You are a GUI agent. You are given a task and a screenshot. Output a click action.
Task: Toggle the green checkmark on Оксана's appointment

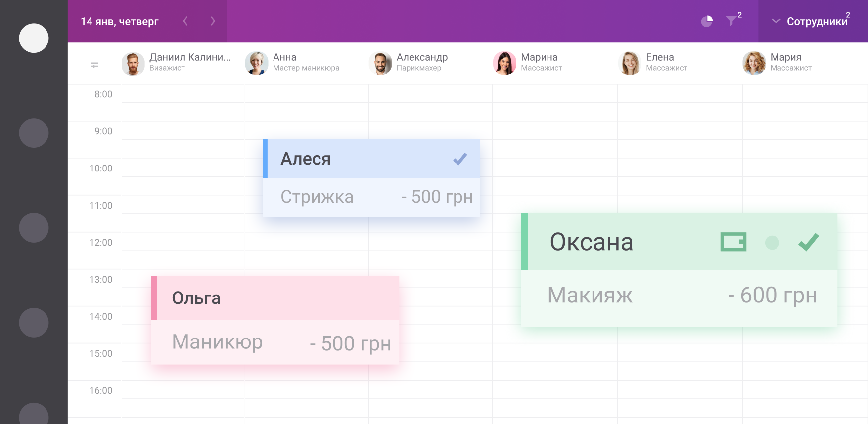pos(808,242)
